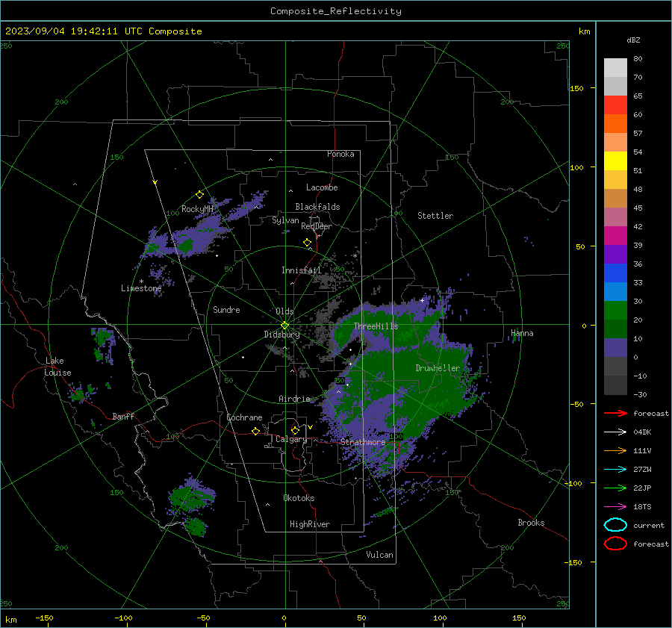Click the Sundre town label

(x=226, y=310)
